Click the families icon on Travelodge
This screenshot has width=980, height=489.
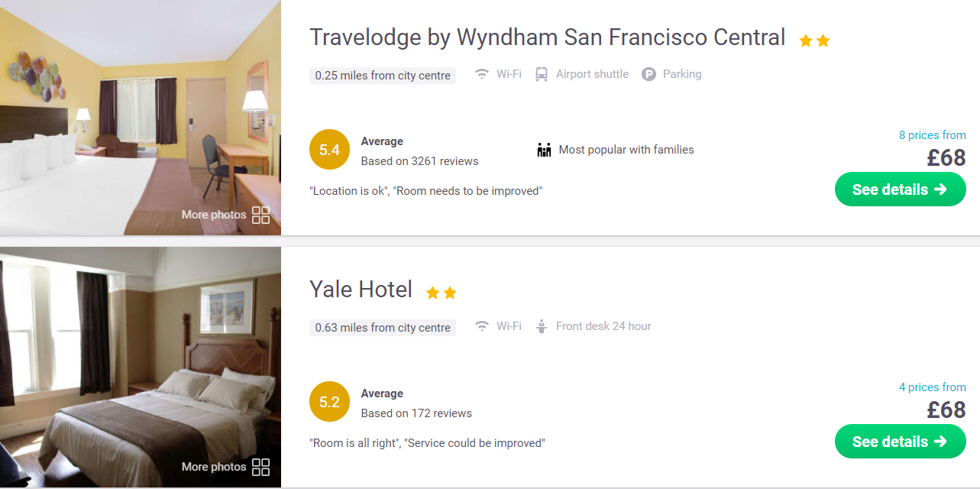point(544,150)
